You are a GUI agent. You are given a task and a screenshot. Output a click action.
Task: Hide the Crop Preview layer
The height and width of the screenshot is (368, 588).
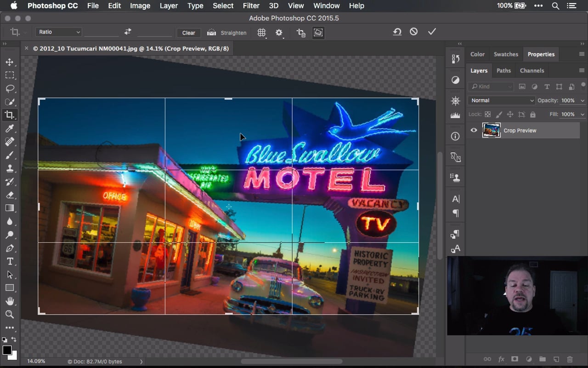point(474,131)
